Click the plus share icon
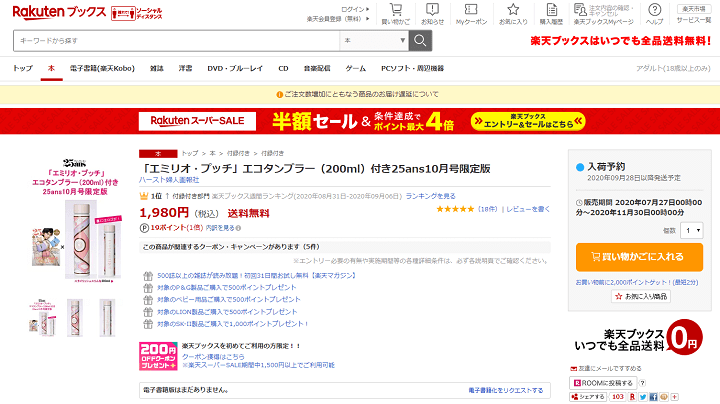Viewport: 720px width, 404px height. 674,397
